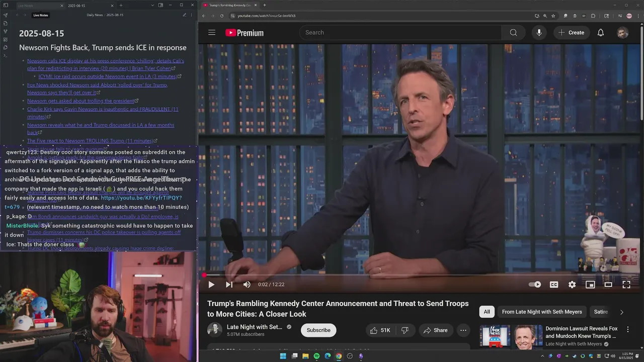Open 'Newsom calls ICE display' link
644x362 pixels.
click(106, 64)
